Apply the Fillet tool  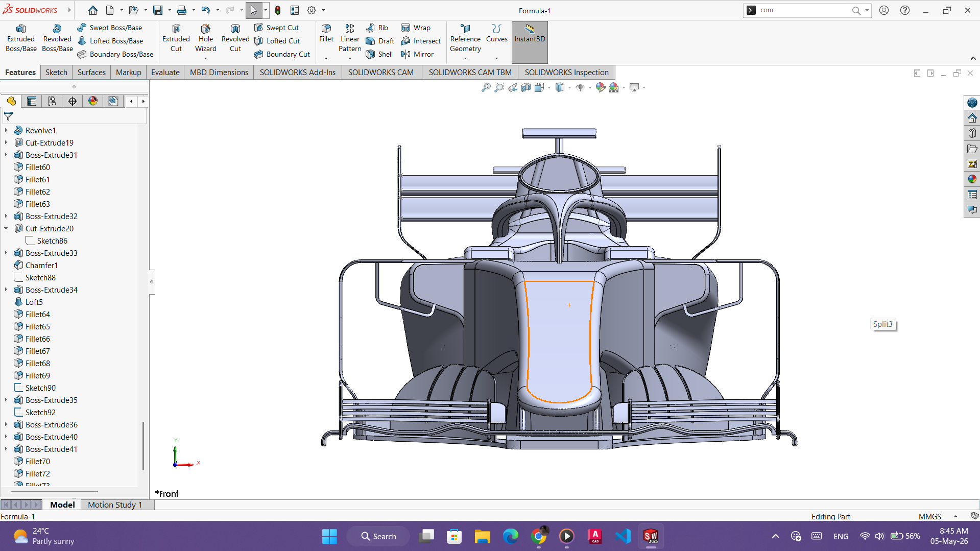pyautogui.click(x=326, y=33)
